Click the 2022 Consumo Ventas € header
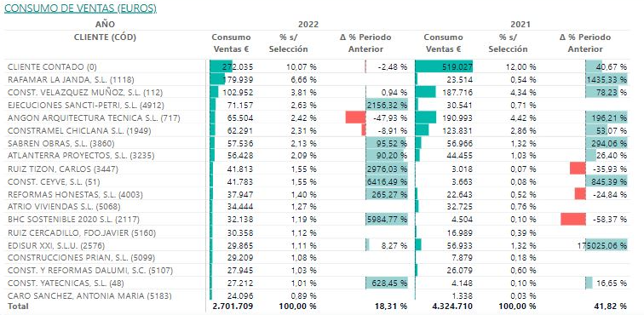This screenshot has width=644, height=315. (231, 43)
